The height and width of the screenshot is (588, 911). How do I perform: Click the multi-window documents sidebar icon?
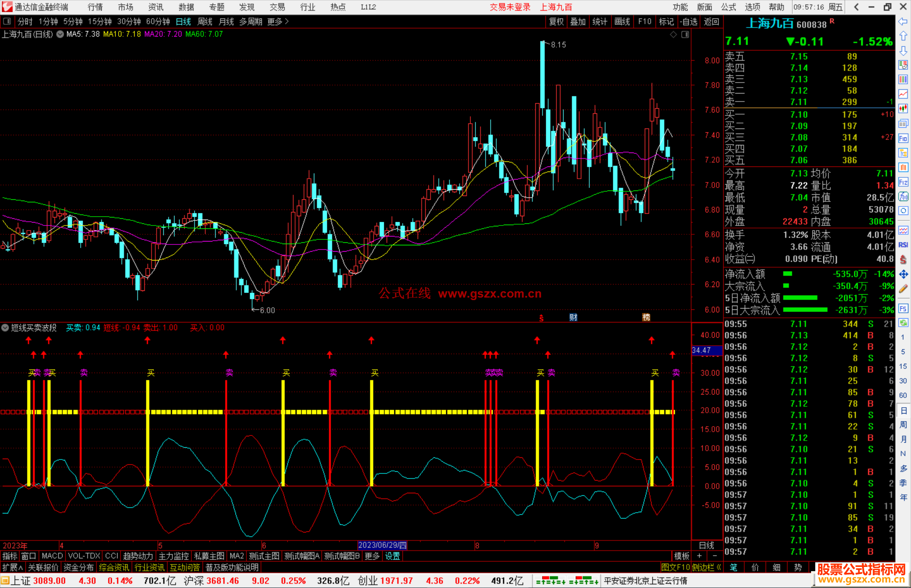click(x=903, y=124)
